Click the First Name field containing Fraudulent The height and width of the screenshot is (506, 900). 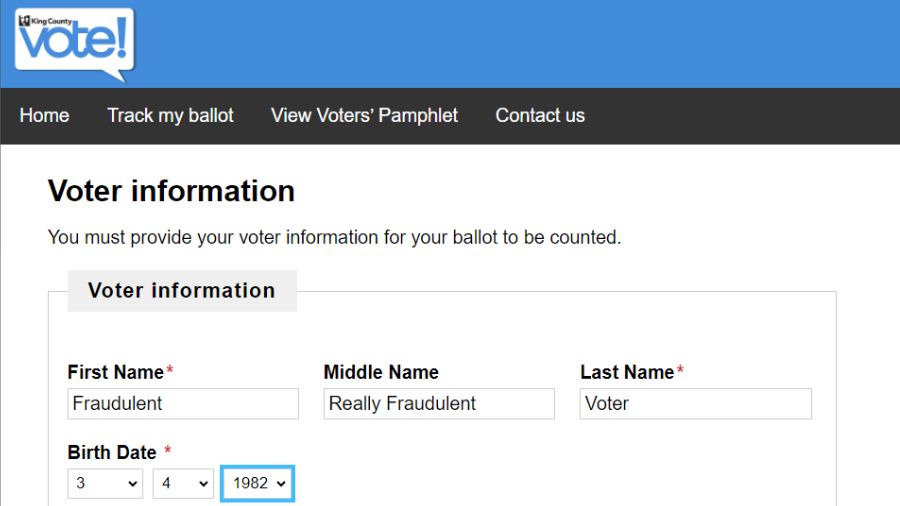pyautogui.click(x=183, y=403)
